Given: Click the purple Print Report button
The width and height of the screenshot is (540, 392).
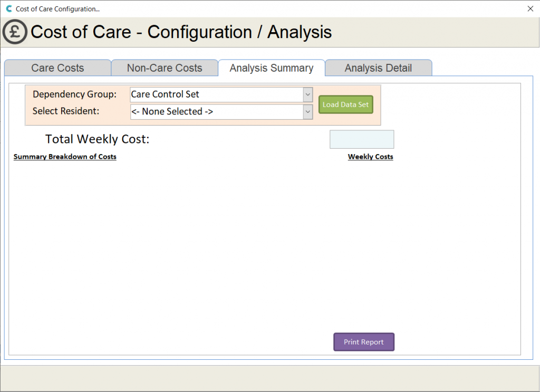Looking at the screenshot, I should 364,342.
